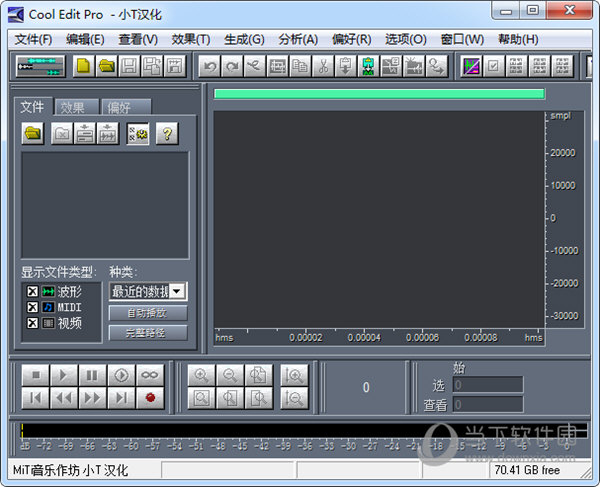This screenshot has height=487, width=600.
Task: Expand the 最近的数据 sort dropdown
Action: pos(177,292)
